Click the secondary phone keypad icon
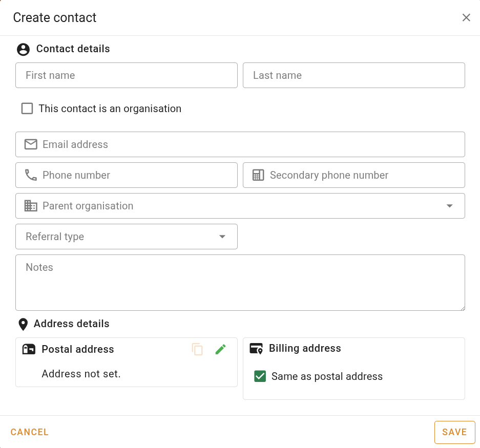 [x=258, y=175]
